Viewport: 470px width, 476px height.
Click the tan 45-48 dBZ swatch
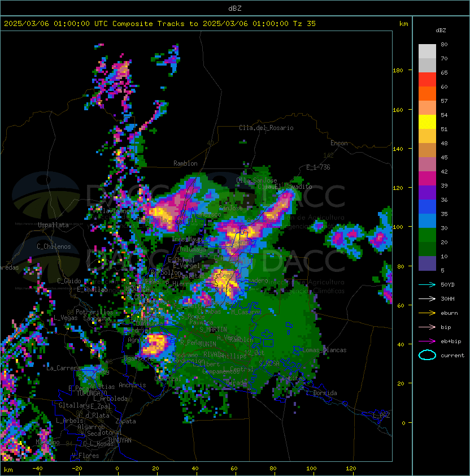[x=427, y=150]
